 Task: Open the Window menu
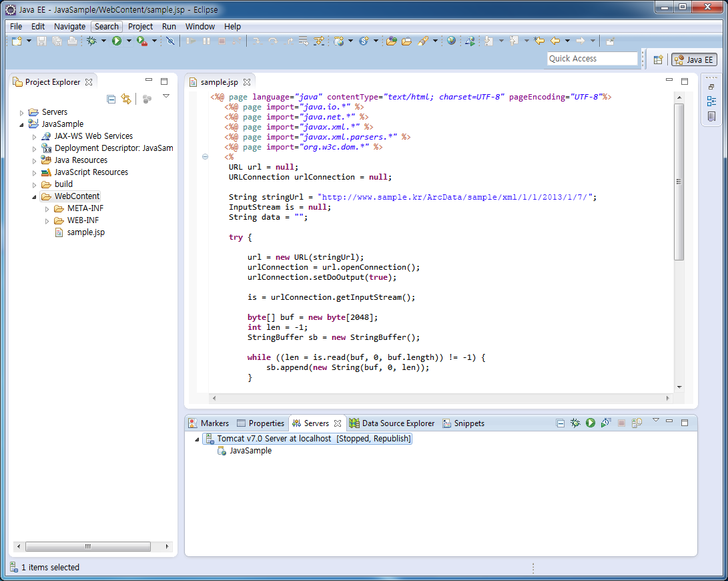point(200,27)
